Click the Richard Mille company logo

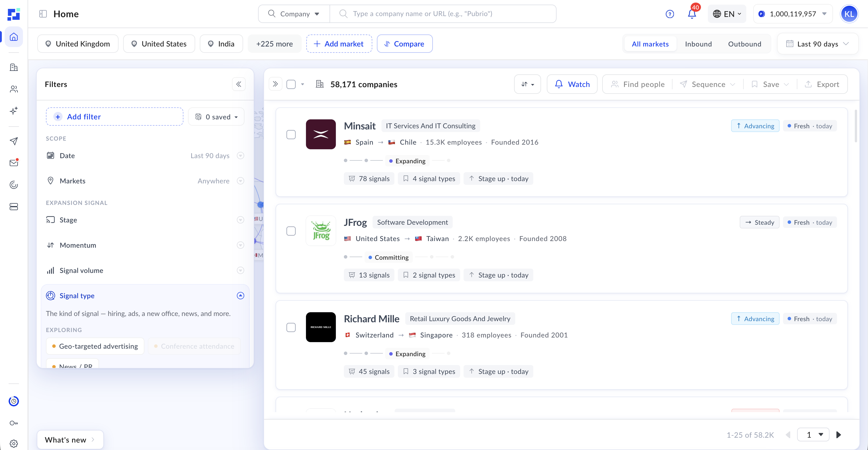(x=321, y=327)
